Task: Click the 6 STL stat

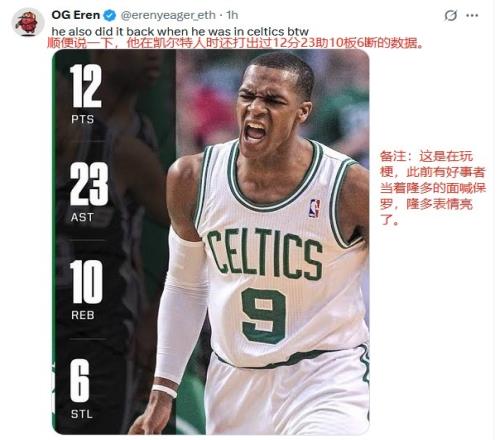Action: pos(81,388)
